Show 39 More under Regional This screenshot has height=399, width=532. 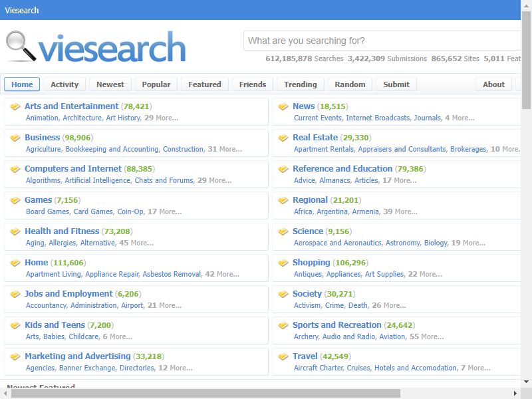tap(400, 211)
